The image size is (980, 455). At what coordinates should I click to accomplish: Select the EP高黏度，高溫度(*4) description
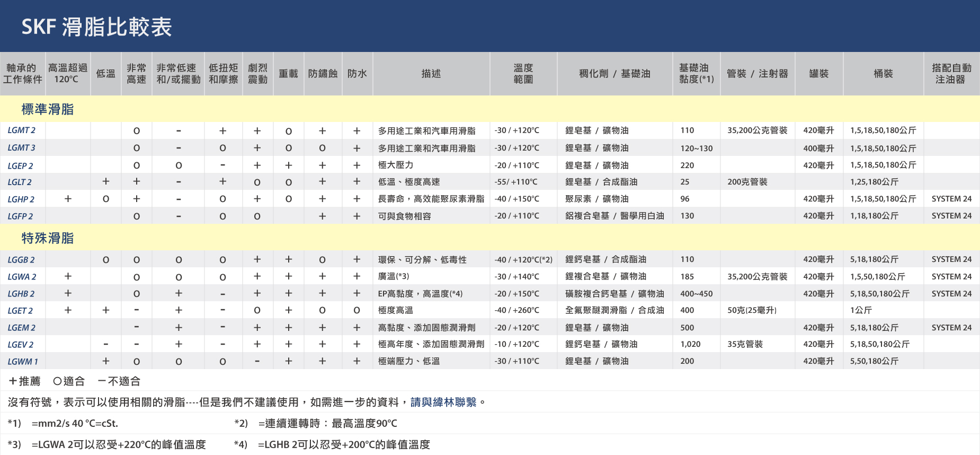[420, 293]
